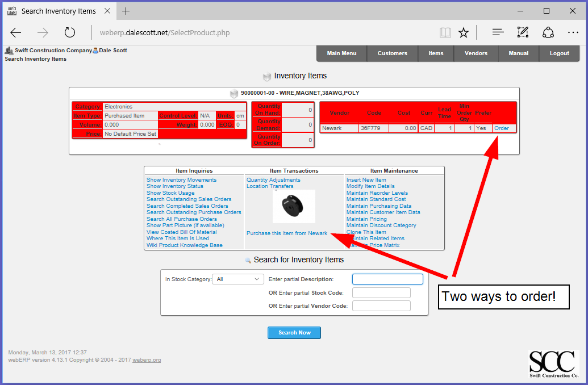Open Maintain Customer Item Data

[383, 212]
